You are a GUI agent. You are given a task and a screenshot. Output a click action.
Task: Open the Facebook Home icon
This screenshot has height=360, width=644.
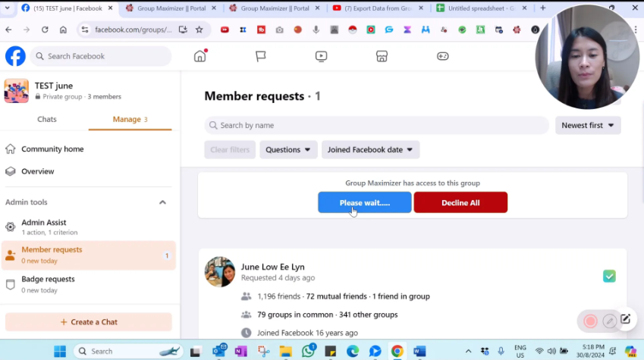click(200, 56)
